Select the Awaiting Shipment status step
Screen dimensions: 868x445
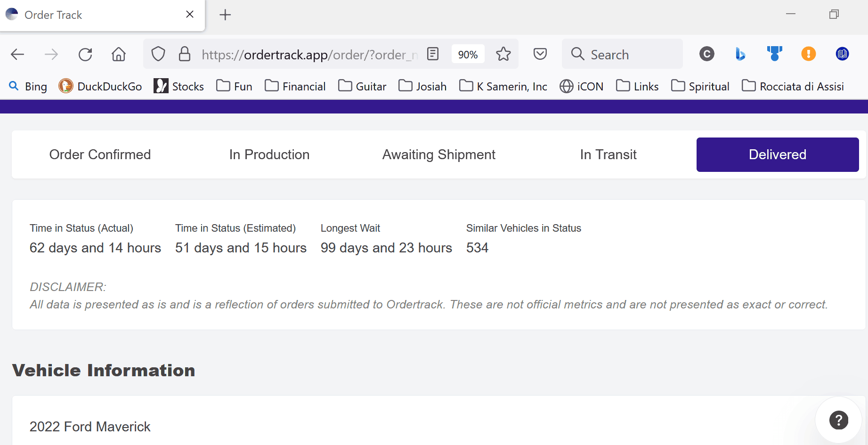point(439,154)
